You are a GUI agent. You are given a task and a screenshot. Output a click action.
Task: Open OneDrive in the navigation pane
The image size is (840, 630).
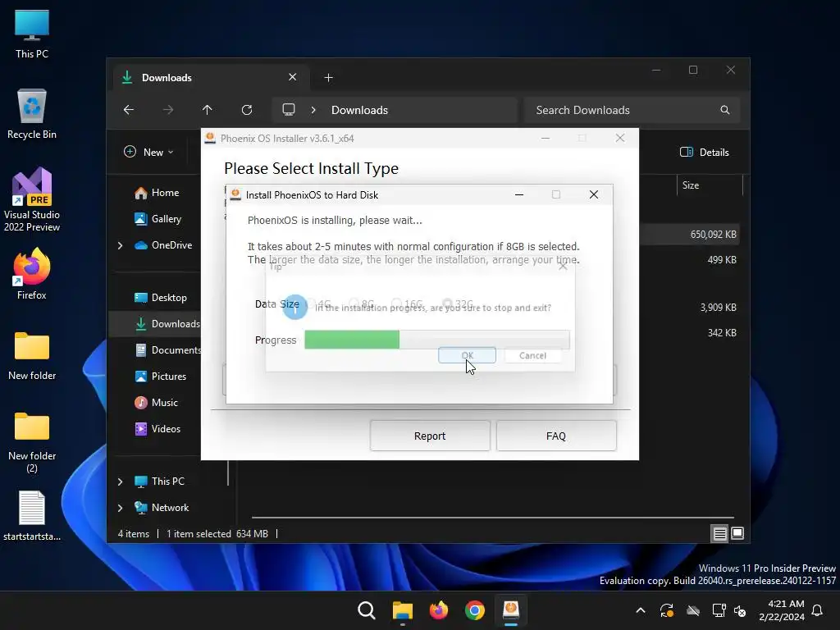coord(163,244)
